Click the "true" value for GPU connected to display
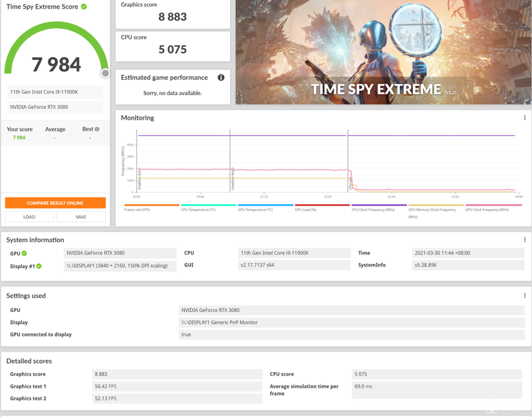532x417 pixels. pyautogui.click(x=352, y=335)
